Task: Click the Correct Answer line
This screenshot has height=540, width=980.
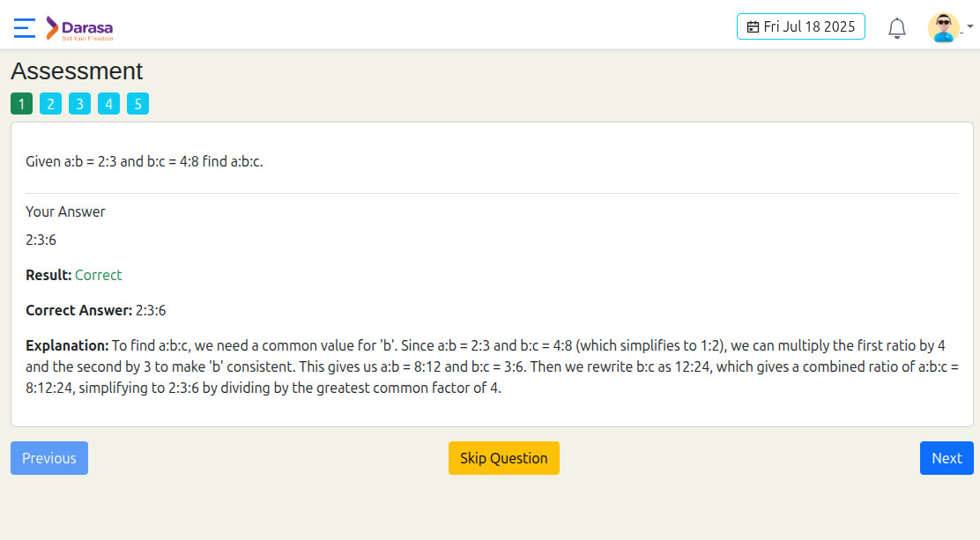Action: [x=96, y=311]
